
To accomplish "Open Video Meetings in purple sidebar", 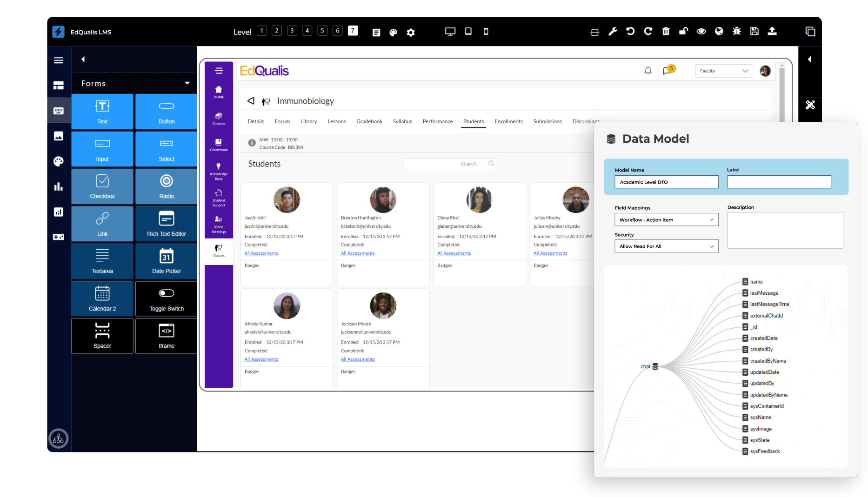I will point(219,224).
